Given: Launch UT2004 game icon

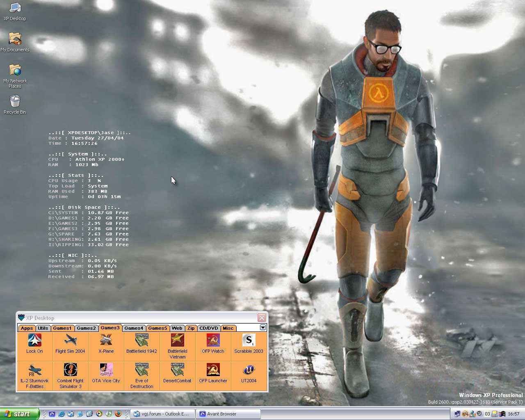Looking at the screenshot, I should coord(249,370).
